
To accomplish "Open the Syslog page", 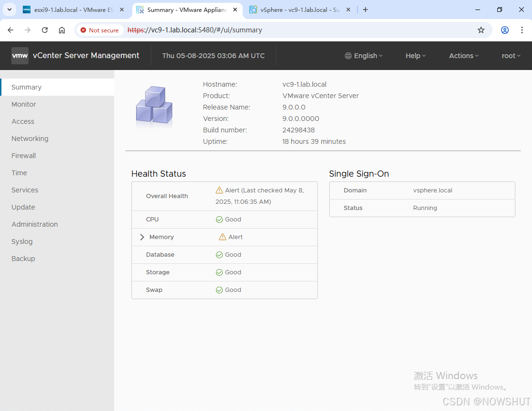I will (x=57, y=241).
